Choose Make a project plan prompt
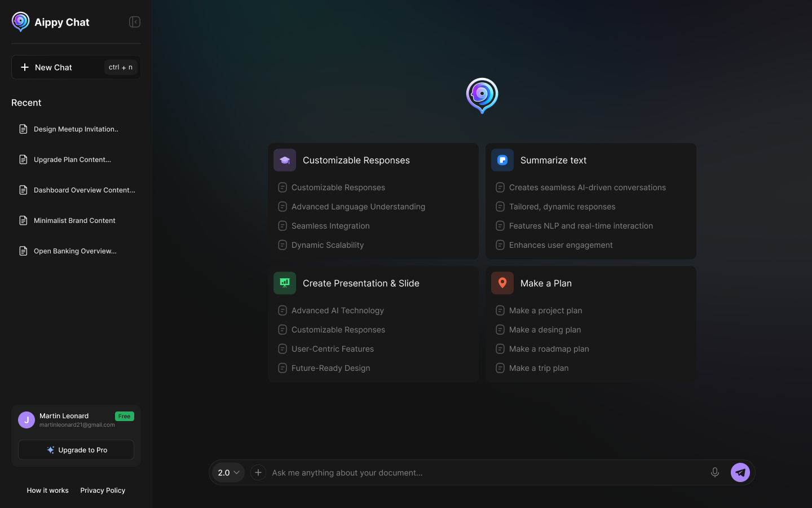This screenshot has width=812, height=508. point(545,310)
